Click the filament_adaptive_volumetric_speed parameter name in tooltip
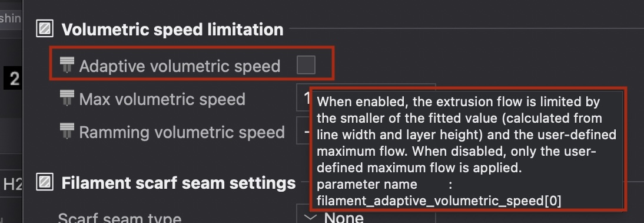Image resolution: width=644 pixels, height=223 pixels. [x=439, y=201]
